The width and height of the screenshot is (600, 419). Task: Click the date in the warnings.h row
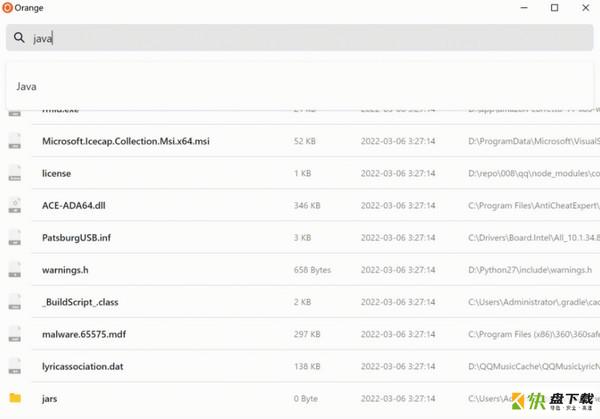pos(398,270)
